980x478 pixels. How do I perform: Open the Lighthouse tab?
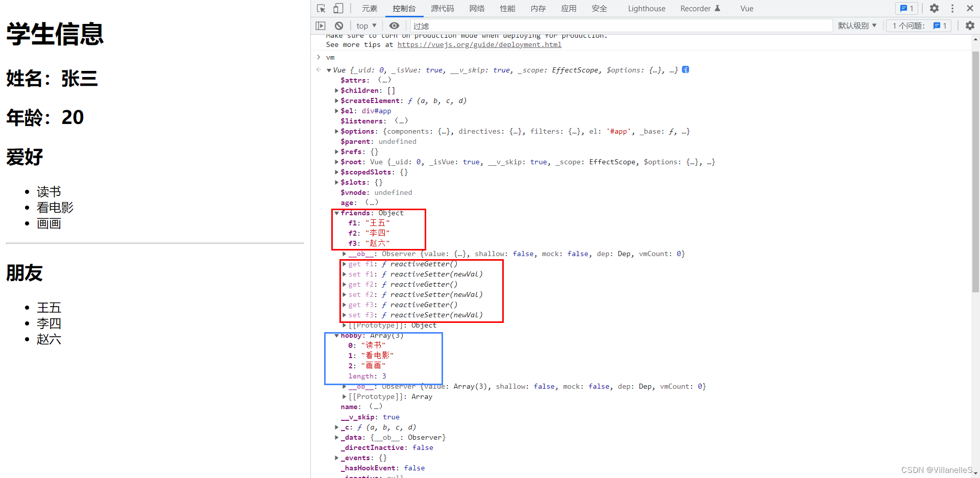[646, 9]
